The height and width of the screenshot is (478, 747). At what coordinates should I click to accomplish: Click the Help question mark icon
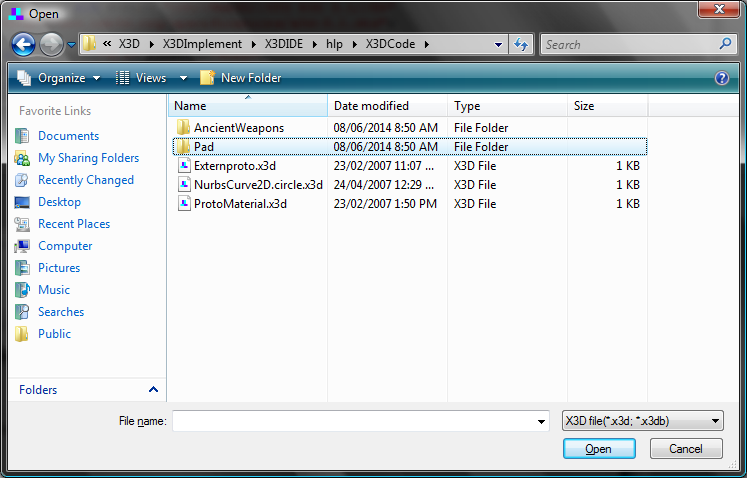click(722, 78)
